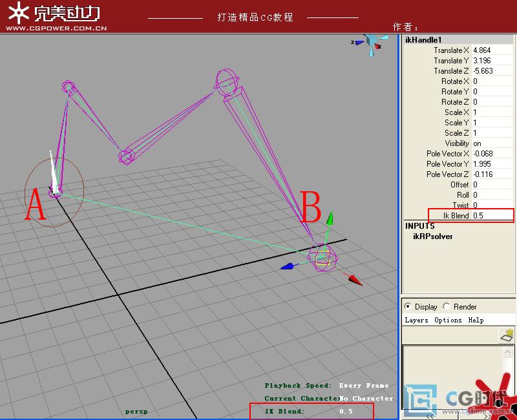Open the Options menu in the layer editor

pyautogui.click(x=448, y=320)
